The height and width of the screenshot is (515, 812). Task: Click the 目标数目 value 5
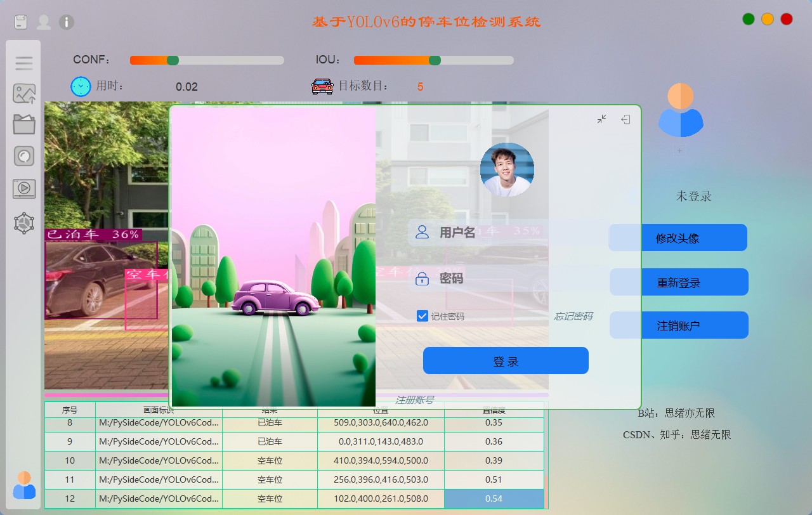point(420,86)
